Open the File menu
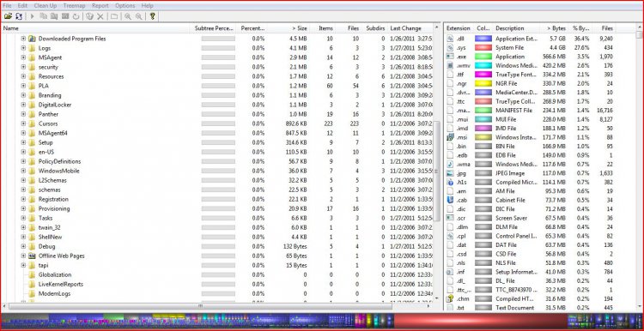Viewport: 644px width, 331px height. coord(7,6)
